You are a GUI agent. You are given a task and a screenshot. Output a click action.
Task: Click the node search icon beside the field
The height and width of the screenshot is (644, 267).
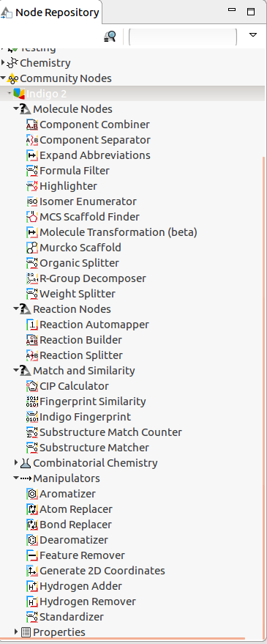[110, 37]
